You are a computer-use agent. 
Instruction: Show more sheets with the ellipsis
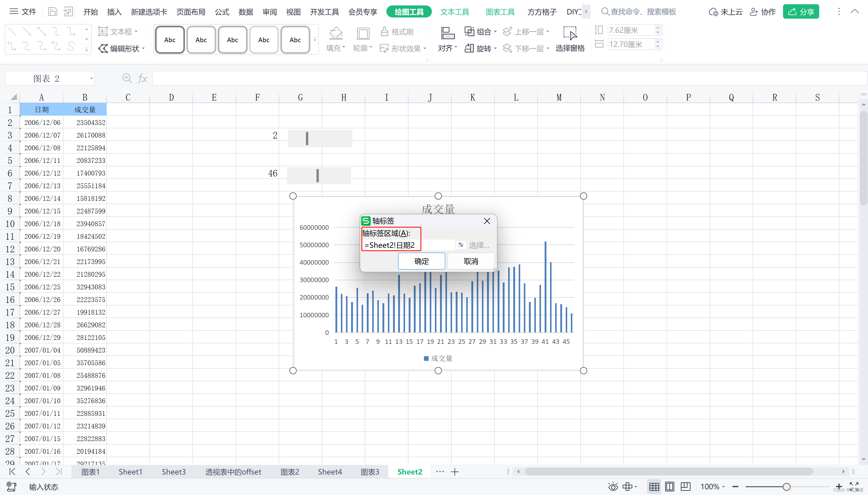(440, 472)
